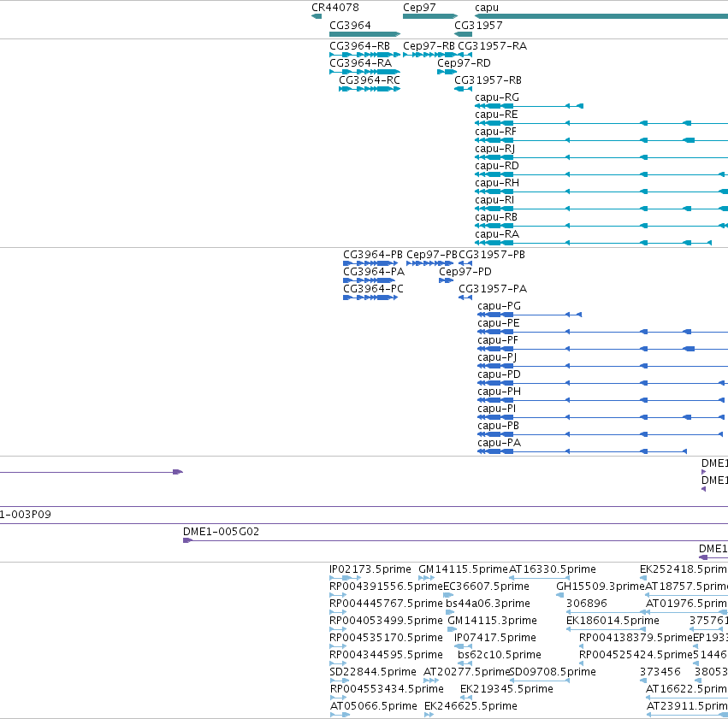The height and width of the screenshot is (719, 728).
Task: Click the capu-PJ protein label
Action: [497, 357]
